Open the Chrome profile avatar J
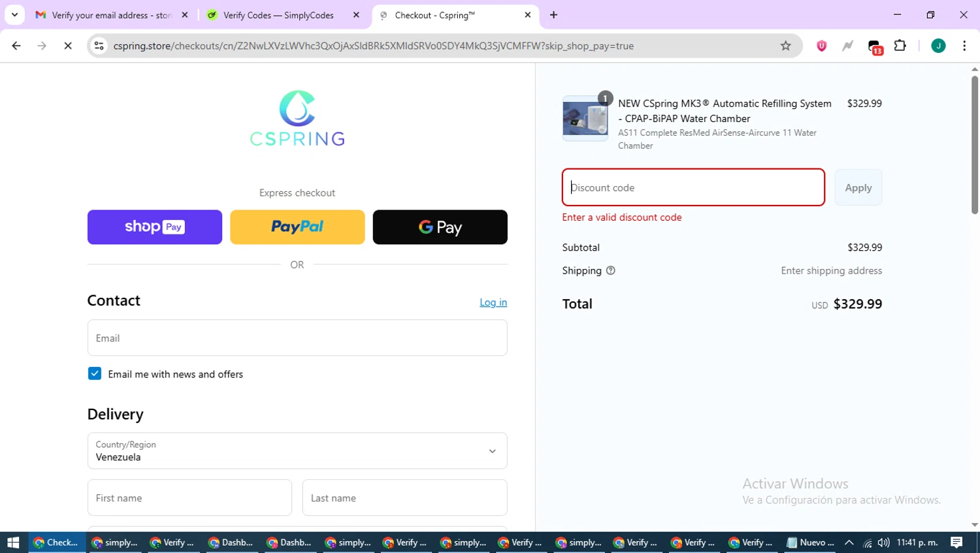The image size is (980, 553). pos(938,46)
